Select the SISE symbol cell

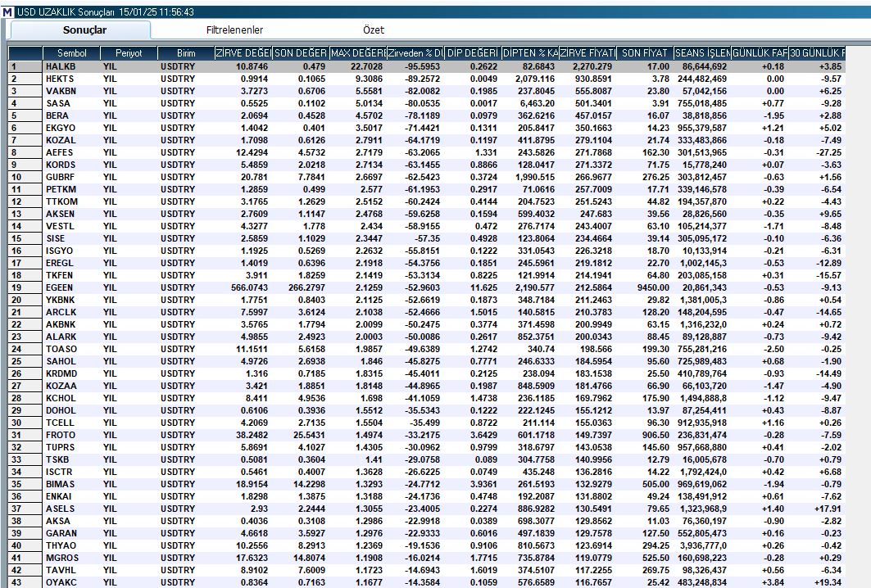[71, 238]
